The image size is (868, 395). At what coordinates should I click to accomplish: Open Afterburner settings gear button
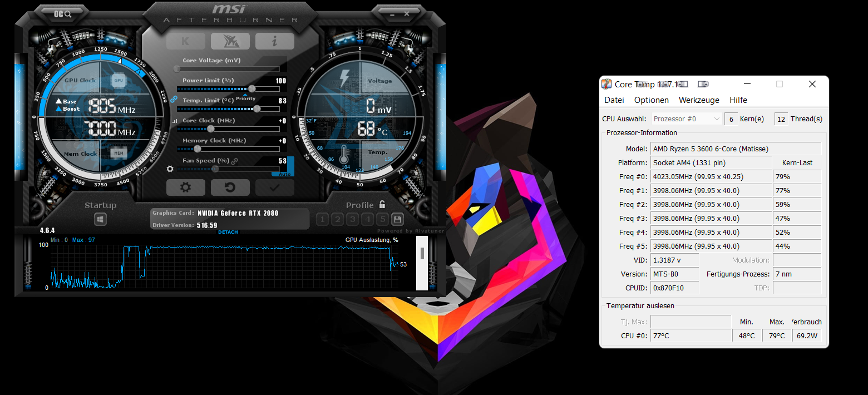point(185,187)
